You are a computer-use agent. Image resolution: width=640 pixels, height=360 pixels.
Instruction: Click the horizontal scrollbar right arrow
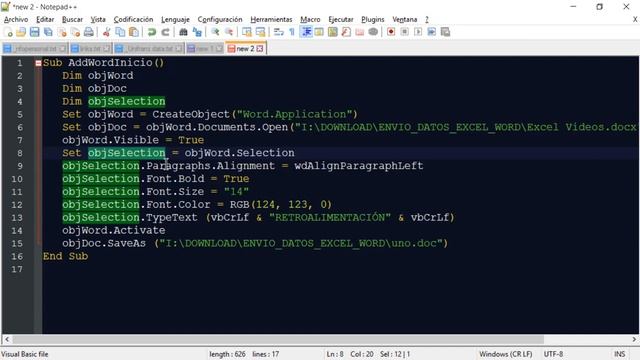click(x=634, y=339)
